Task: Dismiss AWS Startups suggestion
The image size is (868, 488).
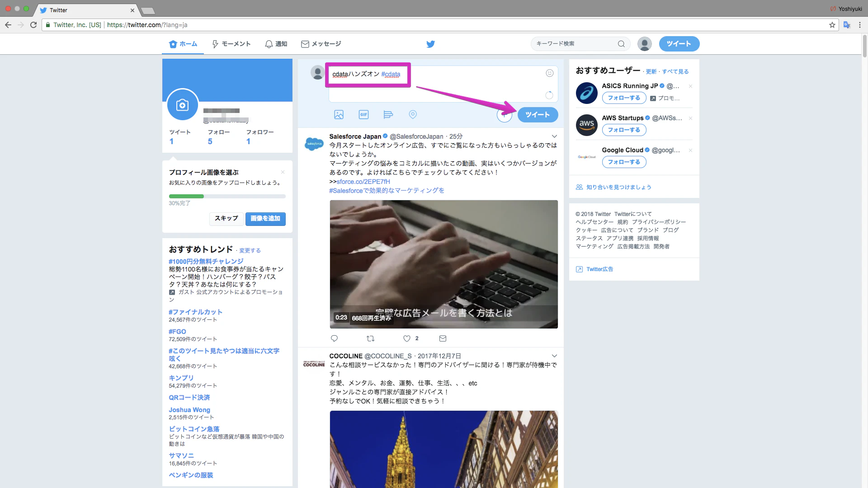Action: click(x=690, y=118)
